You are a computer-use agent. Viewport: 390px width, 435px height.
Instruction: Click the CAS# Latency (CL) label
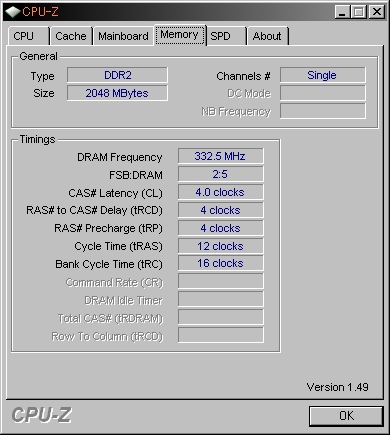[x=115, y=193]
